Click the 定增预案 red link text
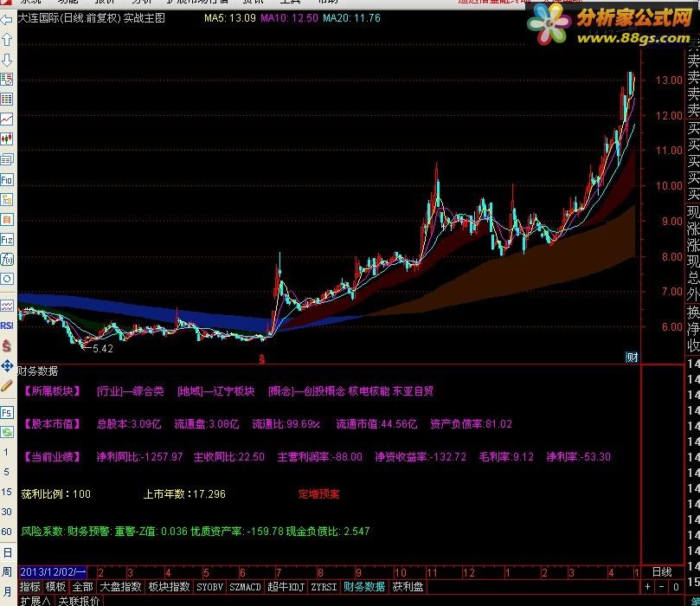The image size is (700, 606). coord(318,494)
